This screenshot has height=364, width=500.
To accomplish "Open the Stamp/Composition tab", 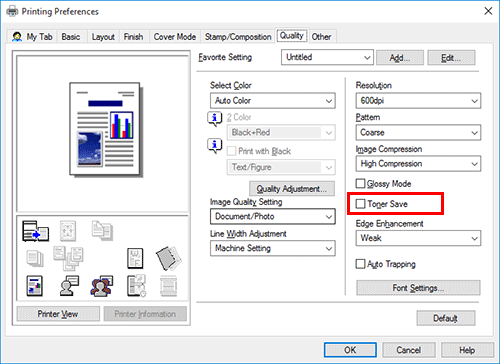I will tap(238, 37).
